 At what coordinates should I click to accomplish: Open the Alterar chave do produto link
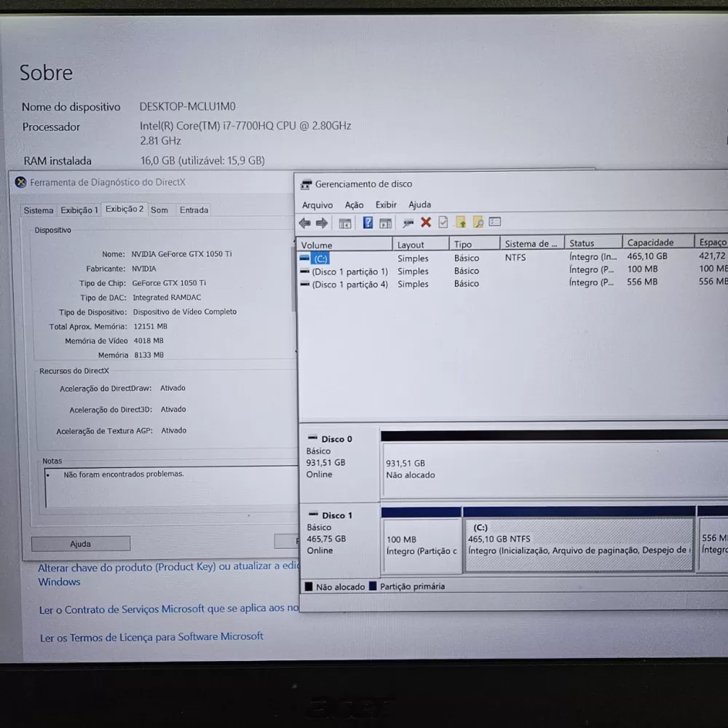point(169,574)
